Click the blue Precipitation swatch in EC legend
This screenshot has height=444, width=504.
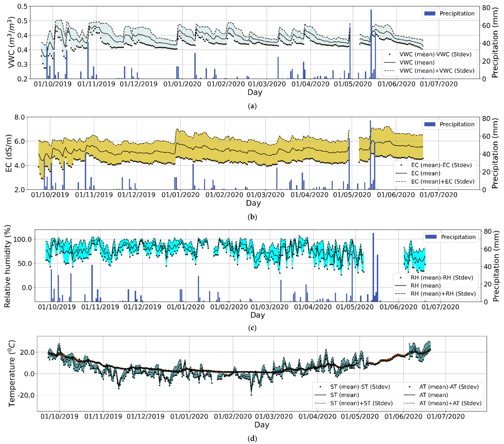click(x=430, y=124)
